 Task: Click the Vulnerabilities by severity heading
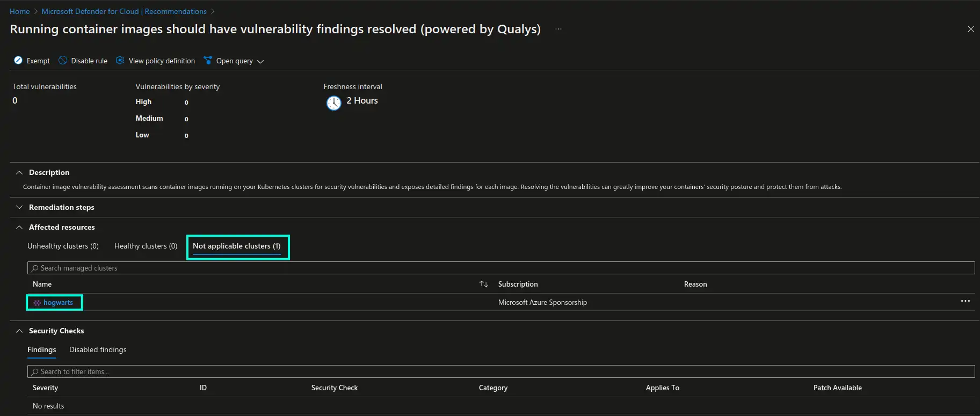click(178, 86)
